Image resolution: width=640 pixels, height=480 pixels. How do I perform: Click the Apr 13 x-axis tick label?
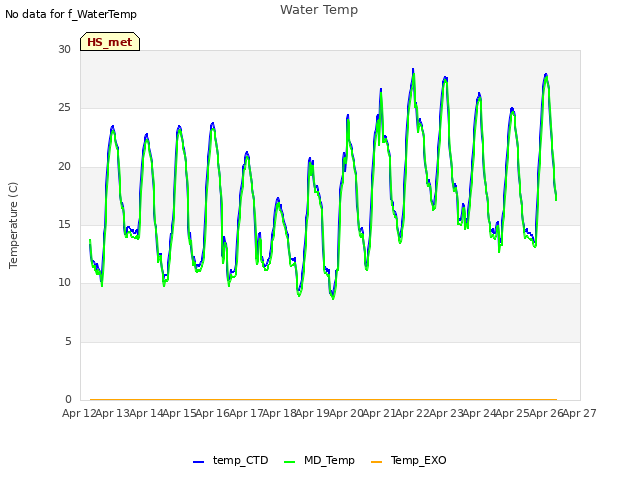coord(113,413)
